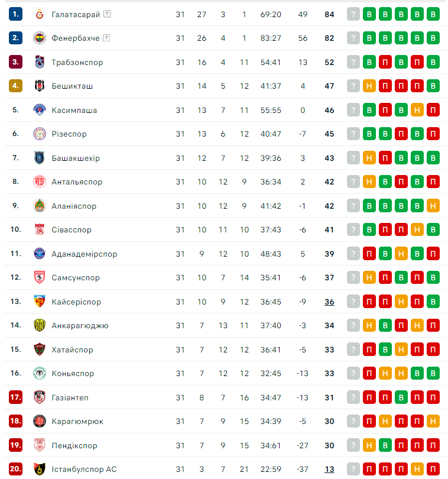Click the Бешикташ club emblem
The image size is (448, 479).
point(40,86)
